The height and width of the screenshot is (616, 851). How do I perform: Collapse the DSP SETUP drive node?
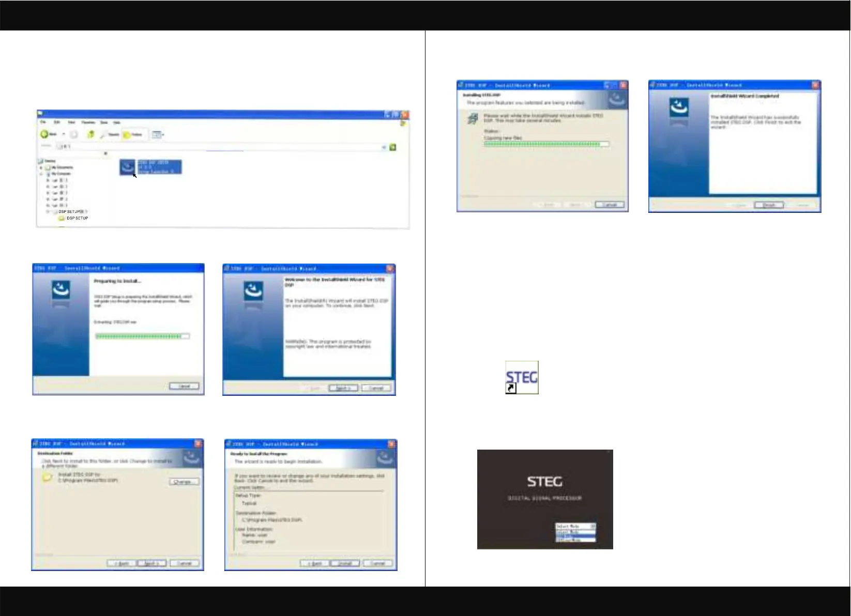pyautogui.click(x=48, y=212)
